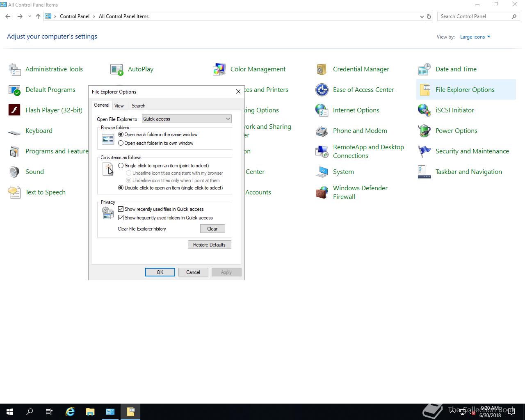The height and width of the screenshot is (420, 525).
Task: Switch to the View tab
Action: pos(119,106)
